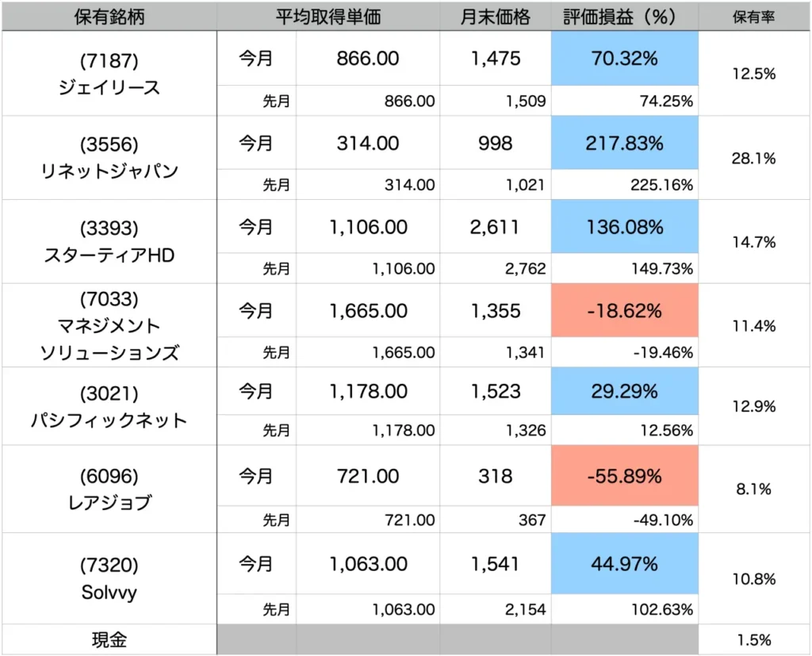The height and width of the screenshot is (656, 812).
Task: Select the 現金 row label
Action: pos(109,639)
